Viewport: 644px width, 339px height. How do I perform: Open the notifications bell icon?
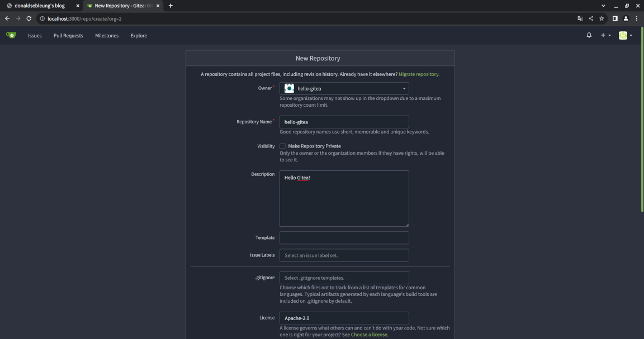pyautogui.click(x=589, y=35)
